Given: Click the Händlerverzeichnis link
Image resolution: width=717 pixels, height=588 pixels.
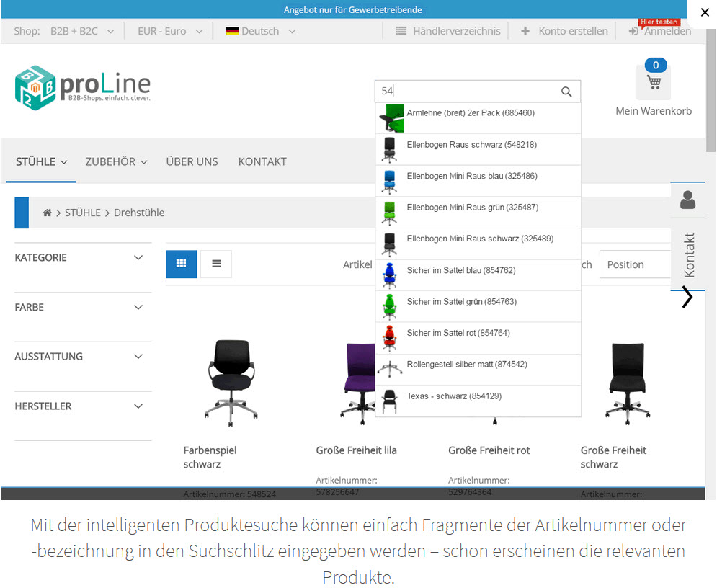Looking at the screenshot, I should click(x=456, y=31).
